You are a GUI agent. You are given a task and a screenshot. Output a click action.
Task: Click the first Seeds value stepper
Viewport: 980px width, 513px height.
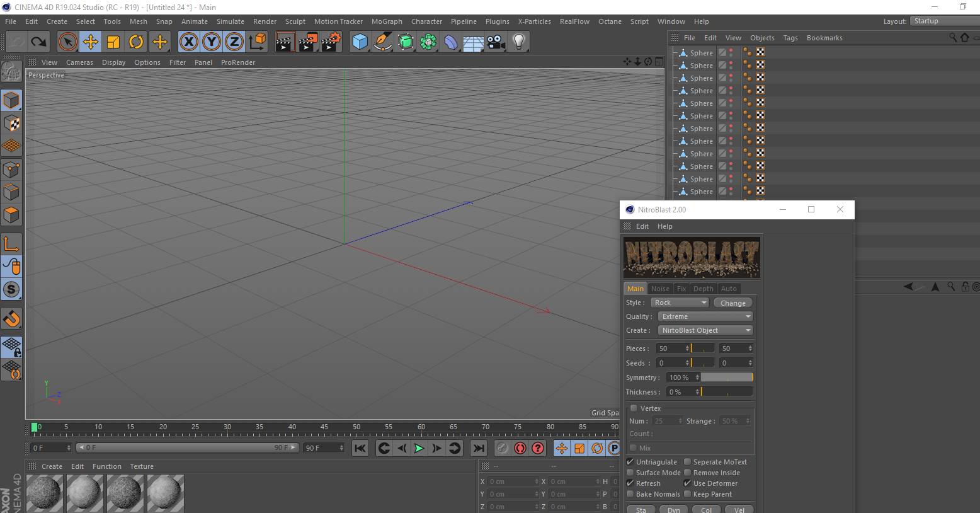tap(687, 363)
